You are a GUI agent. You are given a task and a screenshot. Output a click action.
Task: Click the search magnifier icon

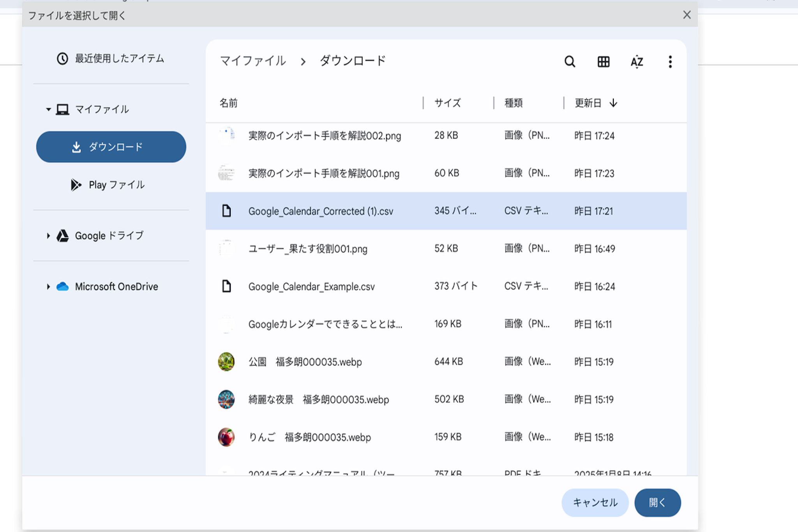coord(570,62)
